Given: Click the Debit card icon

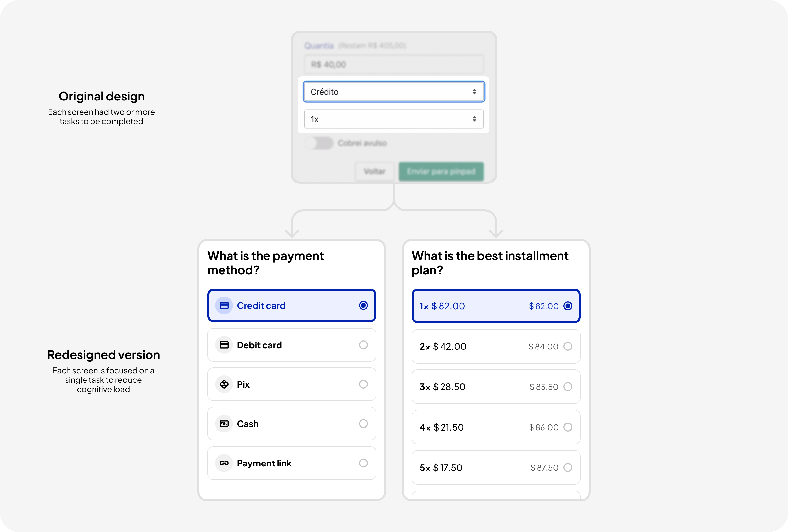Looking at the screenshot, I should coord(224,345).
